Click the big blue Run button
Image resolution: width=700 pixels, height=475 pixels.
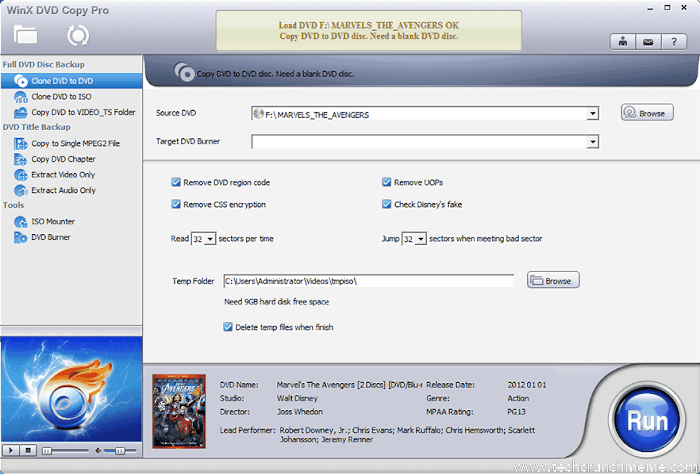tap(647, 421)
